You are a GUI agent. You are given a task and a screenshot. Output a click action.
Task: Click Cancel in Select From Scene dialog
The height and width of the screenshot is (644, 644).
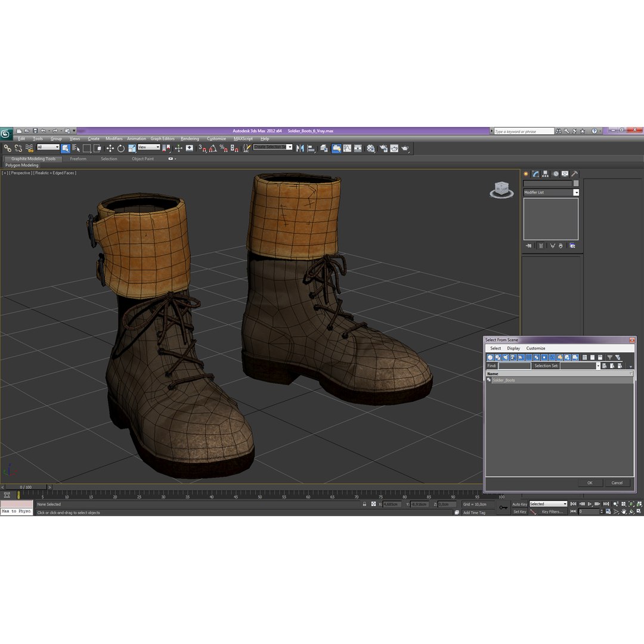(x=617, y=483)
